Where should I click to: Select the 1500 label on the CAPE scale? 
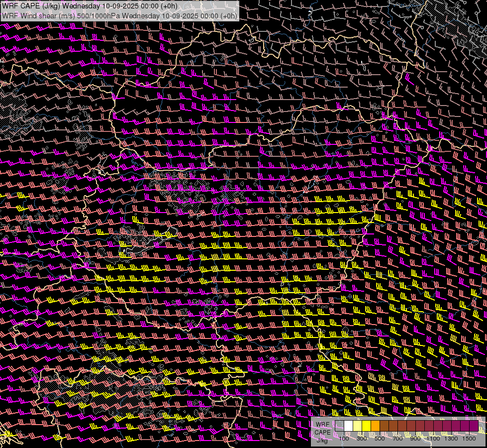[469, 439]
